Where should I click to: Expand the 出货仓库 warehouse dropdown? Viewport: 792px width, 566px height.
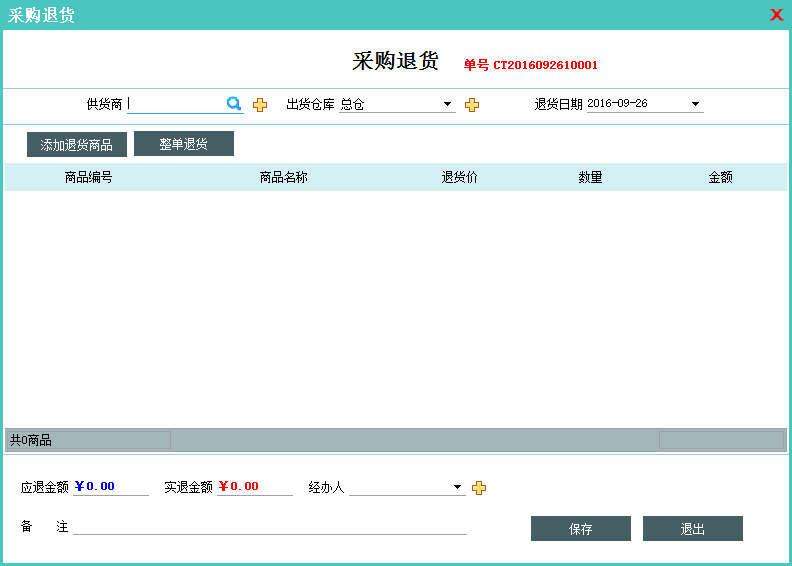[448, 104]
